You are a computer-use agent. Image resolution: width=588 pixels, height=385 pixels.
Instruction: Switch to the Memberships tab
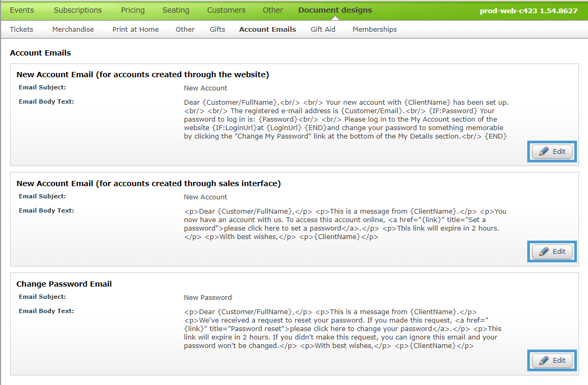point(375,29)
